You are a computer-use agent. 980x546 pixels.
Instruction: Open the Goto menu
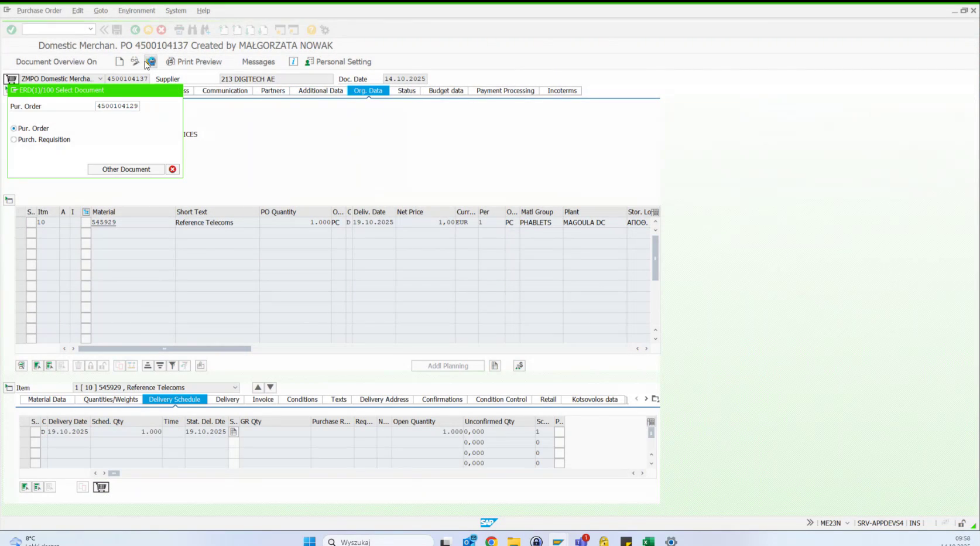100,11
